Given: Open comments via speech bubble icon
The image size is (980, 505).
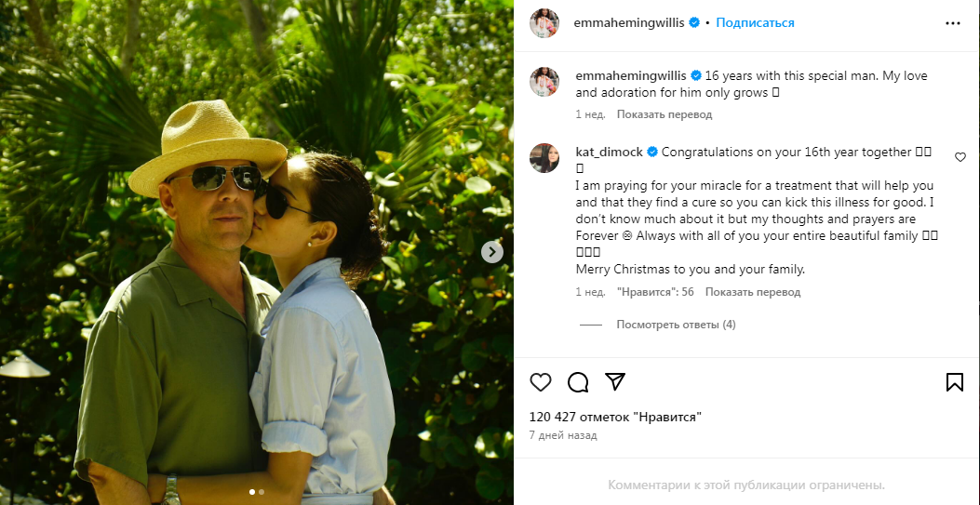Looking at the screenshot, I should point(578,381).
